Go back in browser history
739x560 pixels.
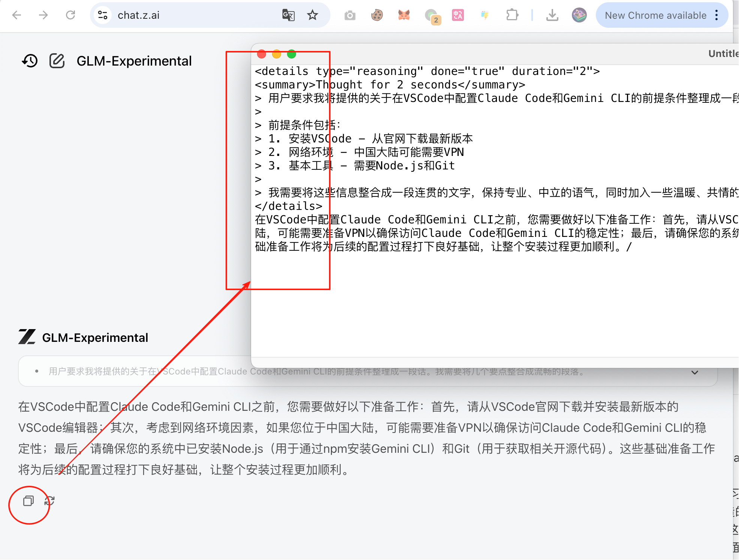click(17, 15)
